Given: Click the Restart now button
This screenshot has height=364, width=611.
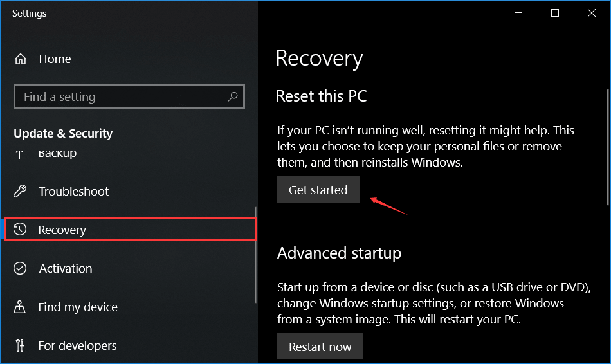Looking at the screenshot, I should point(320,347).
